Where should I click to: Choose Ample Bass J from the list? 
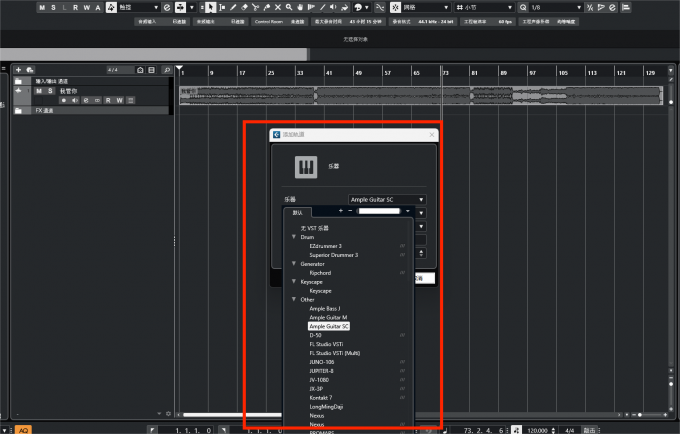324,309
